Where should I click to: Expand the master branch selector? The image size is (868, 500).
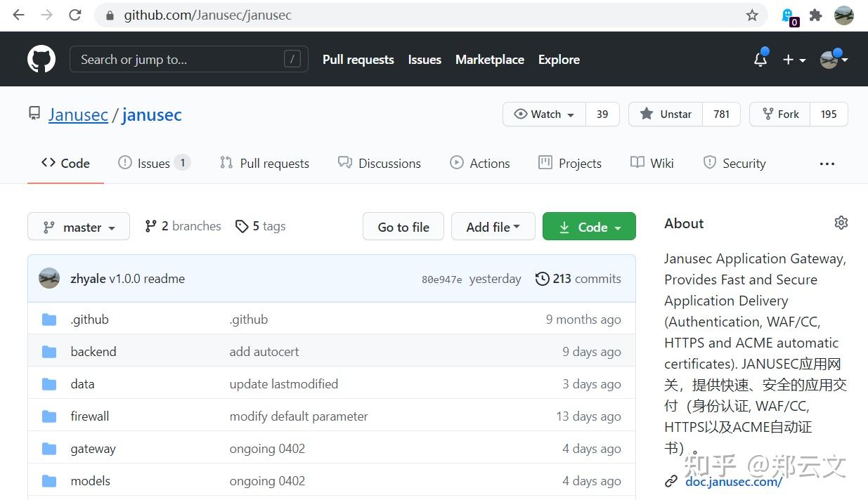[x=79, y=227]
